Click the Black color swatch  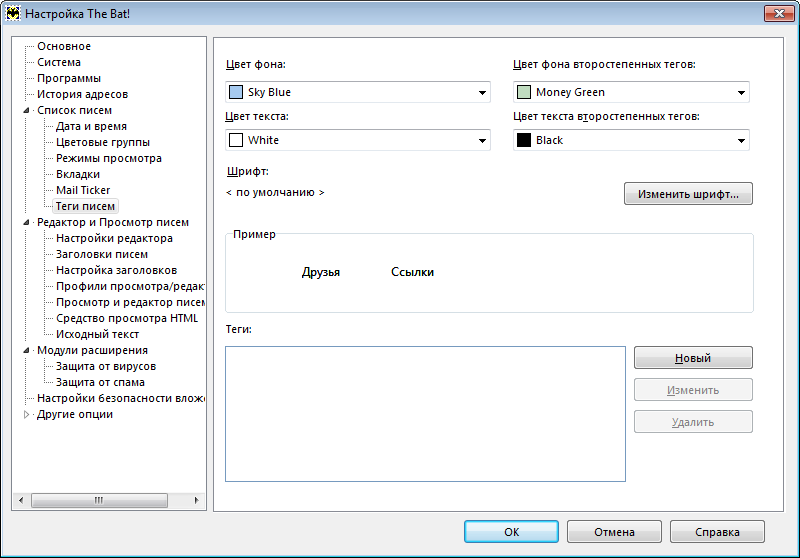523,140
